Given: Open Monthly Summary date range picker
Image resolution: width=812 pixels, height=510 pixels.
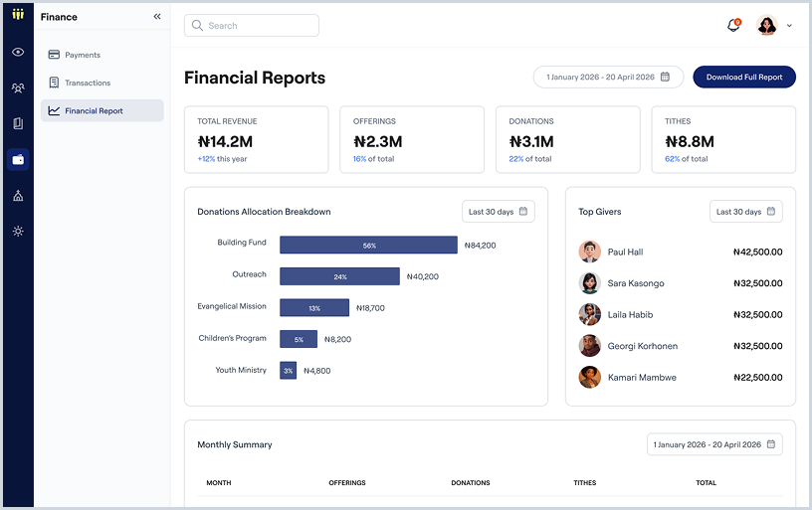Looking at the screenshot, I should (x=714, y=444).
